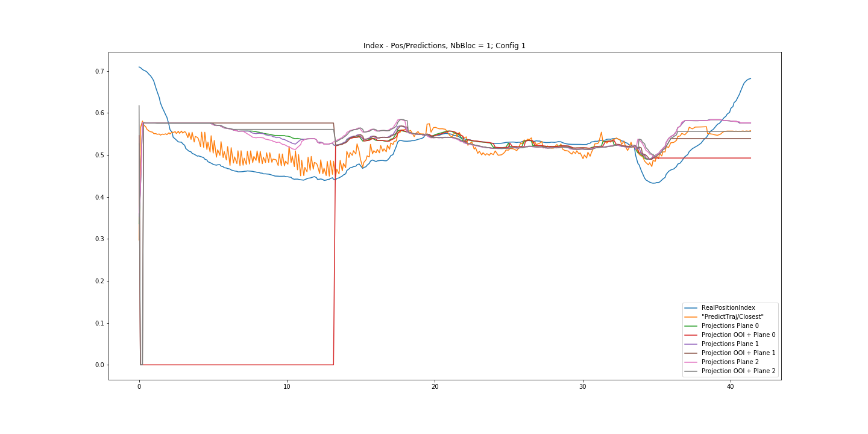
Task: Click the red Projection OOI + Plane 0 line swatch
Action: click(x=691, y=335)
